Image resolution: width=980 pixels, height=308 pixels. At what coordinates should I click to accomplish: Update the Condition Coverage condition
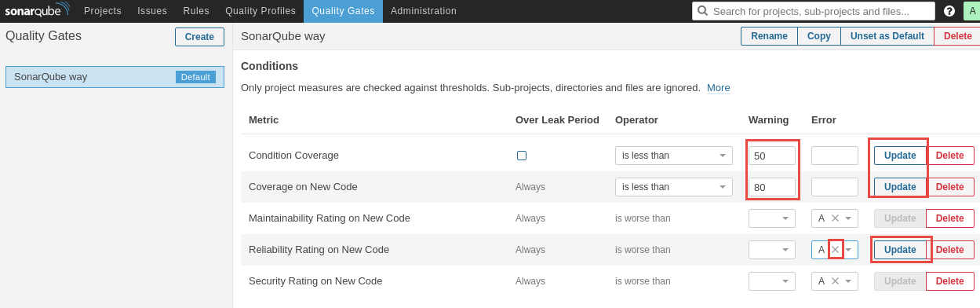(x=900, y=156)
